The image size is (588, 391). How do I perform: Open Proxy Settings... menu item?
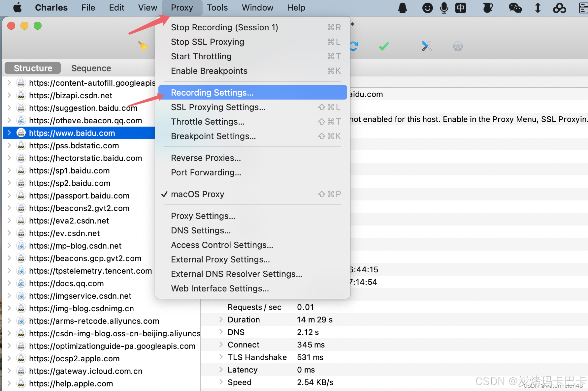pos(252,216)
